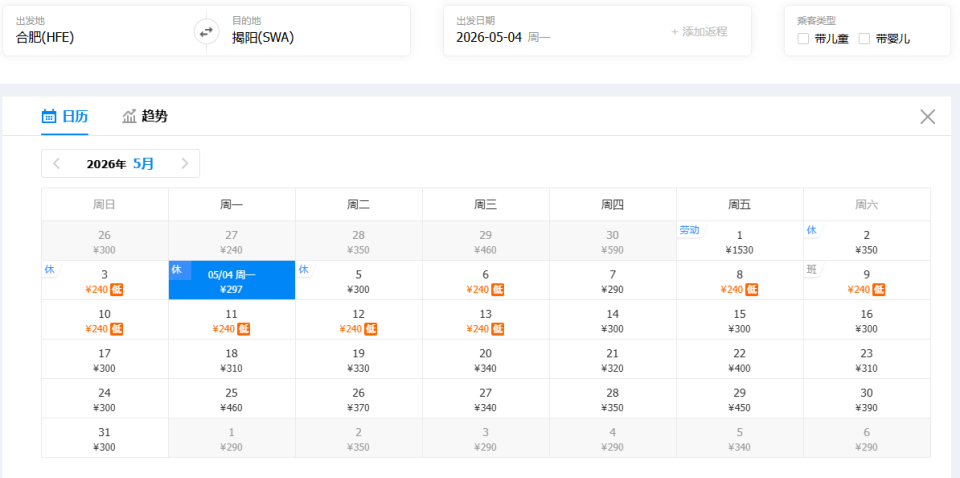The height and width of the screenshot is (478, 960).
Task: Select June 2 greyed cell ¥350
Action: pos(359,438)
